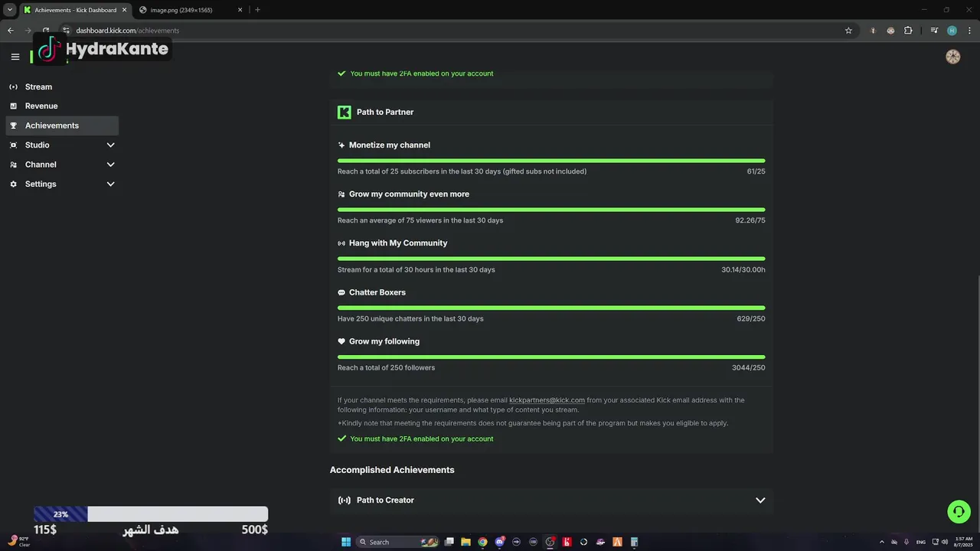
Task: Click the 3044/250 followers value
Action: click(749, 367)
